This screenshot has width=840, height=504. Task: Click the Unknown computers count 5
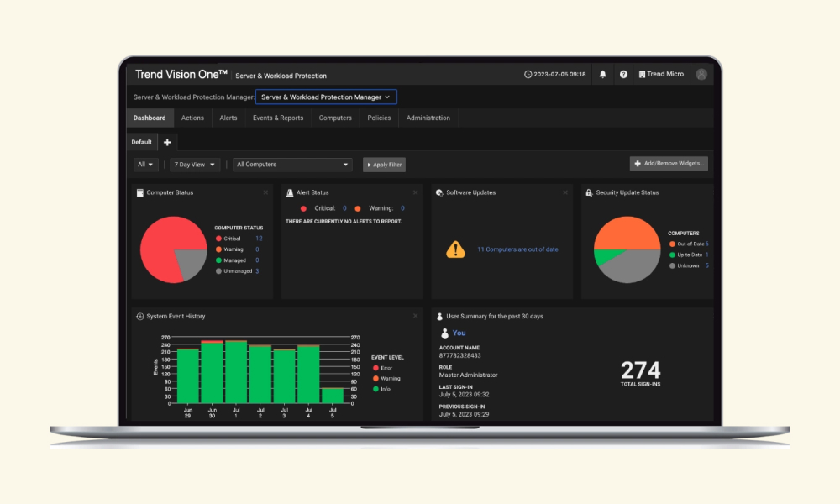tap(706, 265)
